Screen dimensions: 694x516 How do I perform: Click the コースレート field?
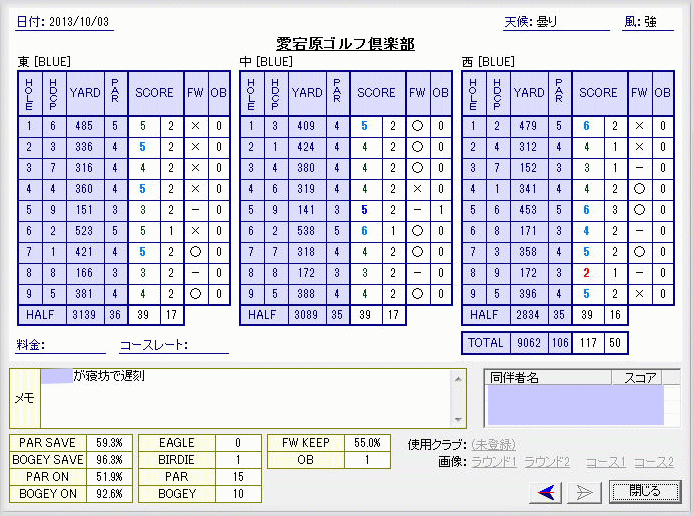[x=174, y=345]
